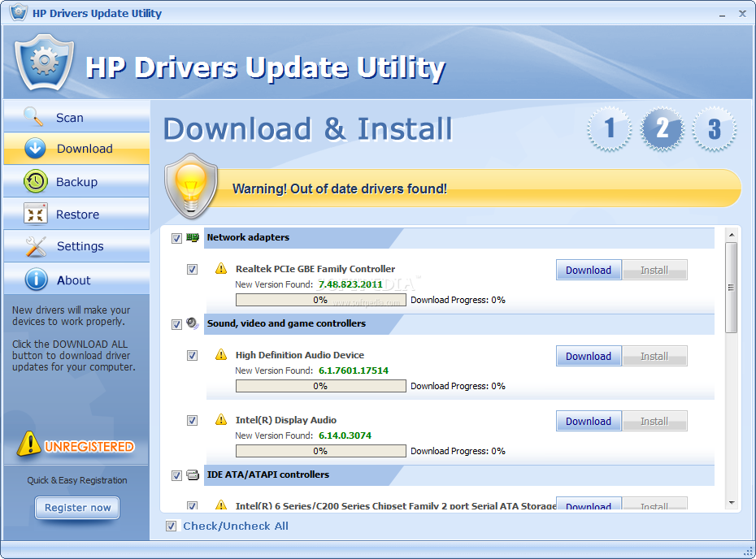Image resolution: width=756 pixels, height=559 pixels.
Task: Click step 3 badge
Action: pos(714,128)
